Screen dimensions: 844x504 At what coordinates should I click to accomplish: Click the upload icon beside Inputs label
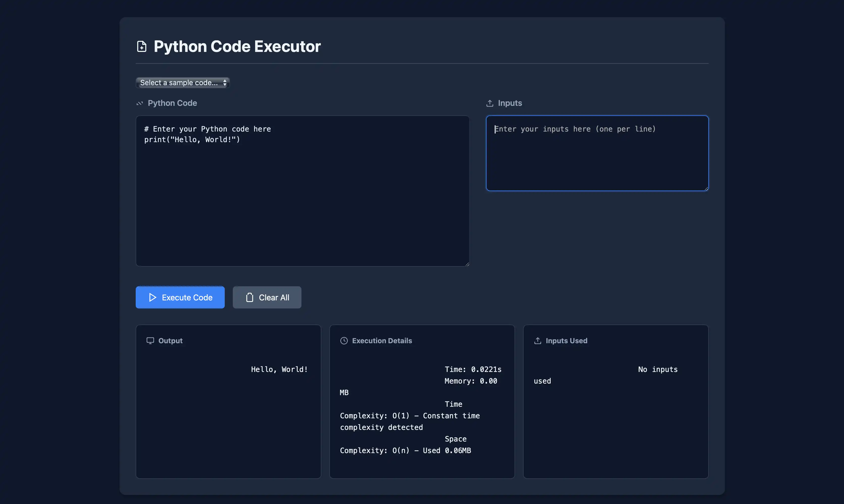(489, 103)
